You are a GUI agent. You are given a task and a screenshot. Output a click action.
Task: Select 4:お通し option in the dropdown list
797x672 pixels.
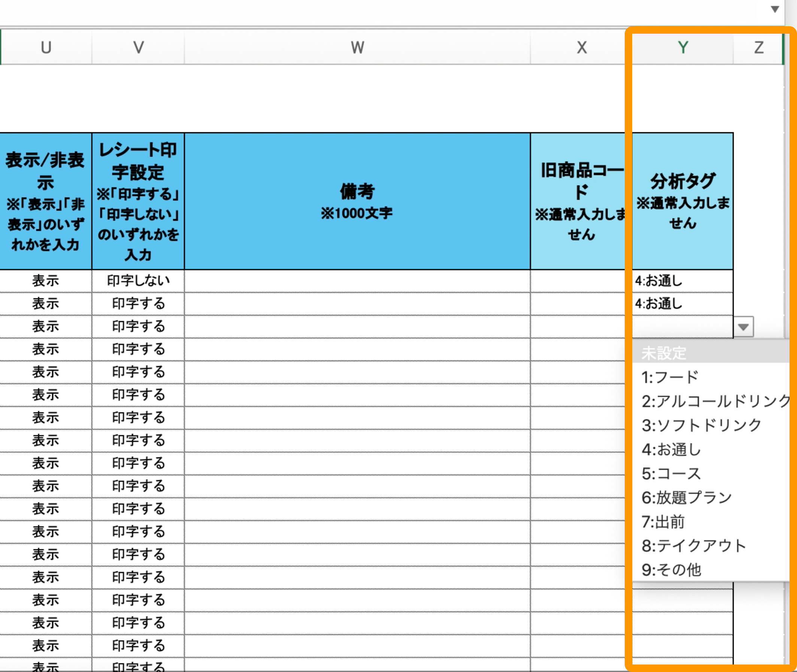click(x=711, y=449)
